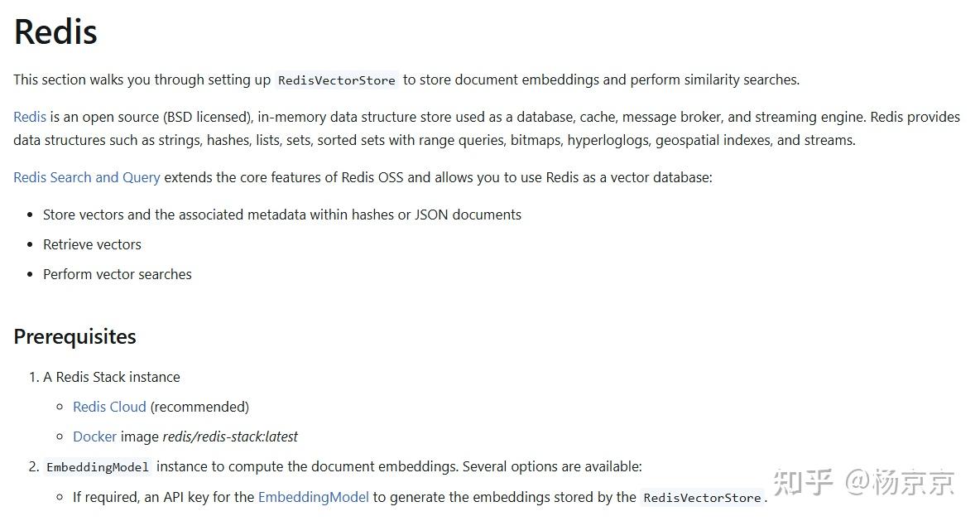Click the RedisVectorStore code ending the API key line

pyautogui.click(x=702, y=498)
